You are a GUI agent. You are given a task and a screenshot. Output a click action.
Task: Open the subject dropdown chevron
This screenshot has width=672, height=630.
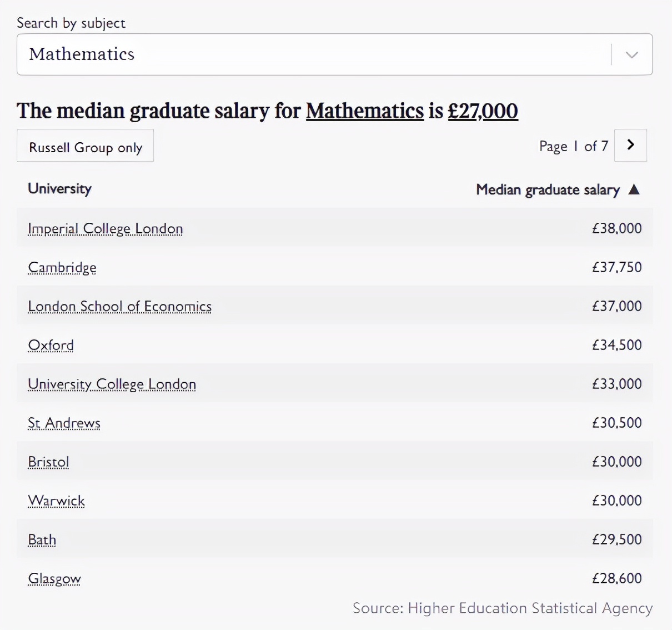coord(631,54)
